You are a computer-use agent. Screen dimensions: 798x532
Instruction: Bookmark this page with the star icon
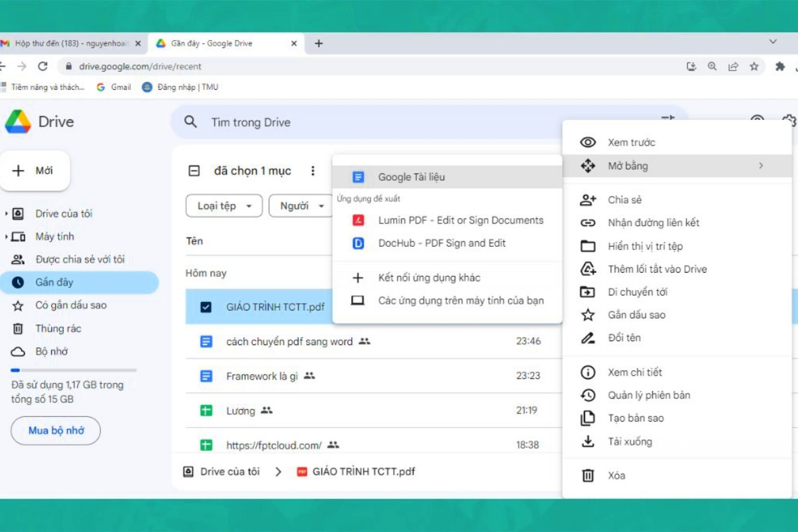tap(754, 66)
